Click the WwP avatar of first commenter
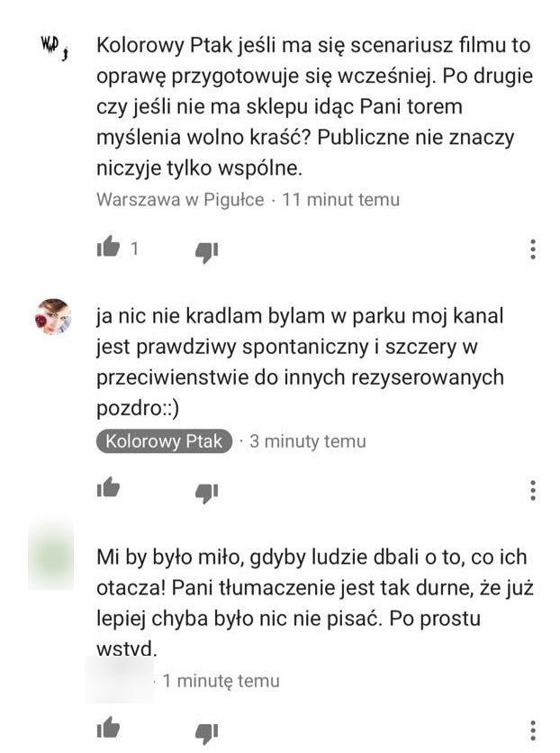This screenshot has height=753, width=560. tap(54, 48)
